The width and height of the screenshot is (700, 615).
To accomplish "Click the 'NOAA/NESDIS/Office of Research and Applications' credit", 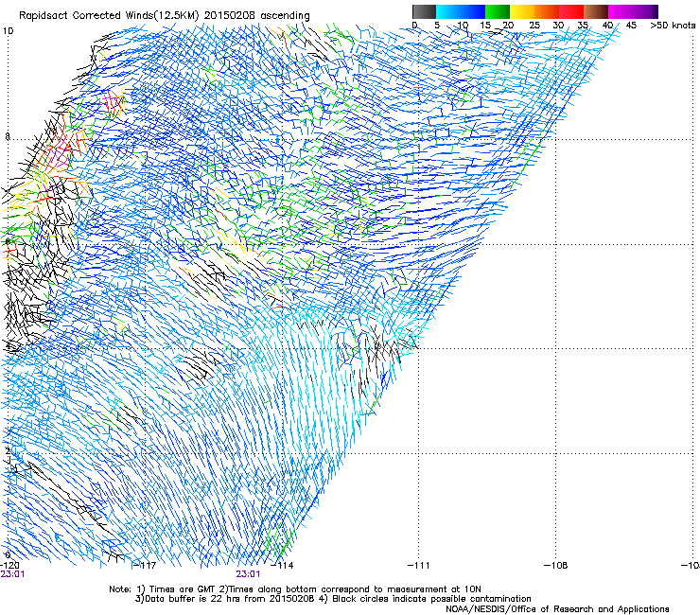I will tap(557, 609).
